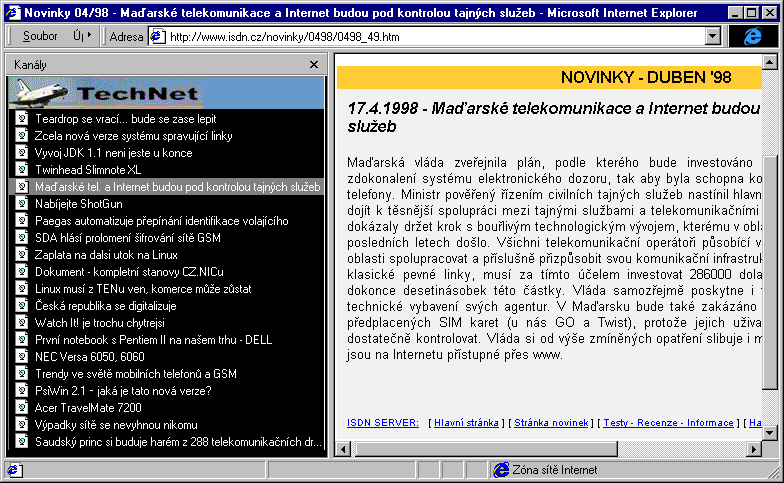Open the address bar dropdown list
This screenshot has width=784, height=483.
coord(713,36)
